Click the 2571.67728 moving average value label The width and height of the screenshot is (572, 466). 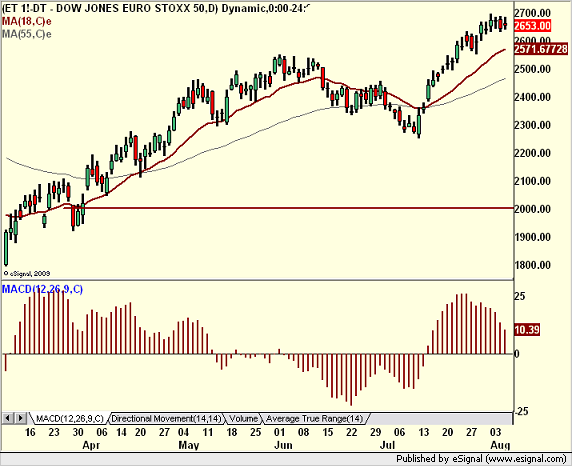click(x=541, y=49)
